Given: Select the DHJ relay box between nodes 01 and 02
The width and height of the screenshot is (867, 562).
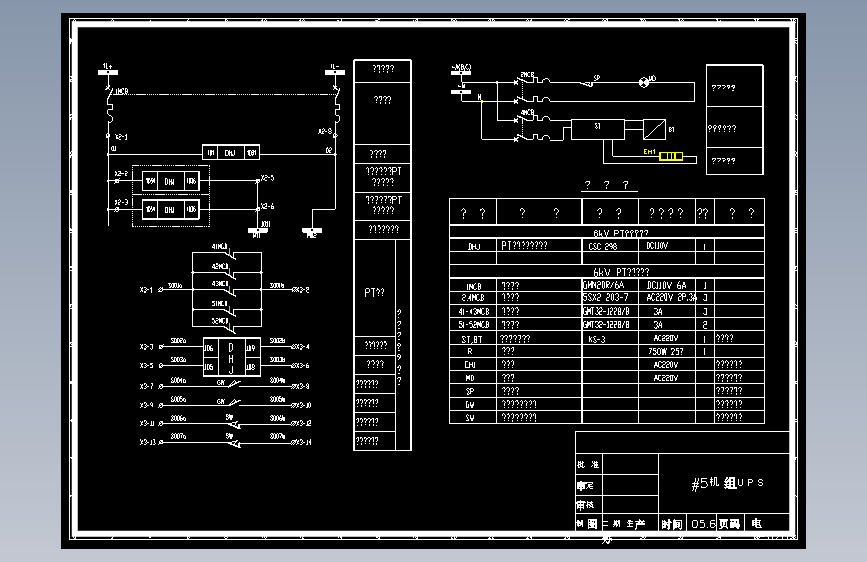Looking at the screenshot, I should (x=231, y=152).
